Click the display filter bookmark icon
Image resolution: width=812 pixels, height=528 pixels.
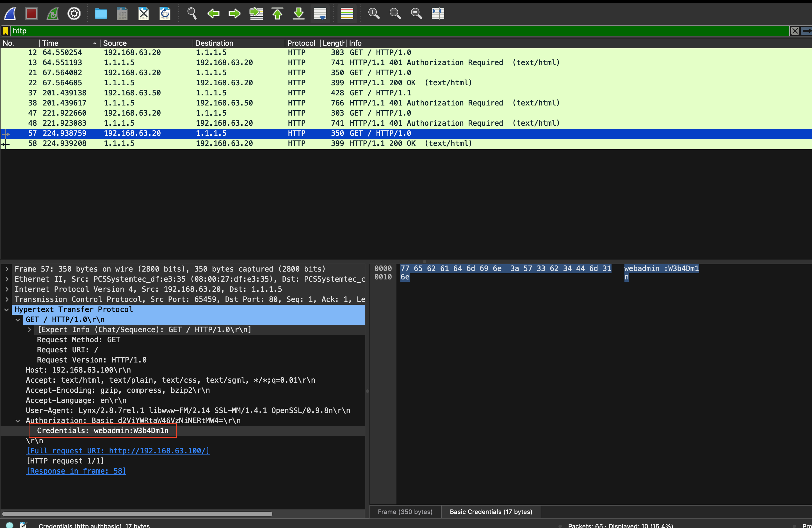pyautogui.click(x=5, y=31)
